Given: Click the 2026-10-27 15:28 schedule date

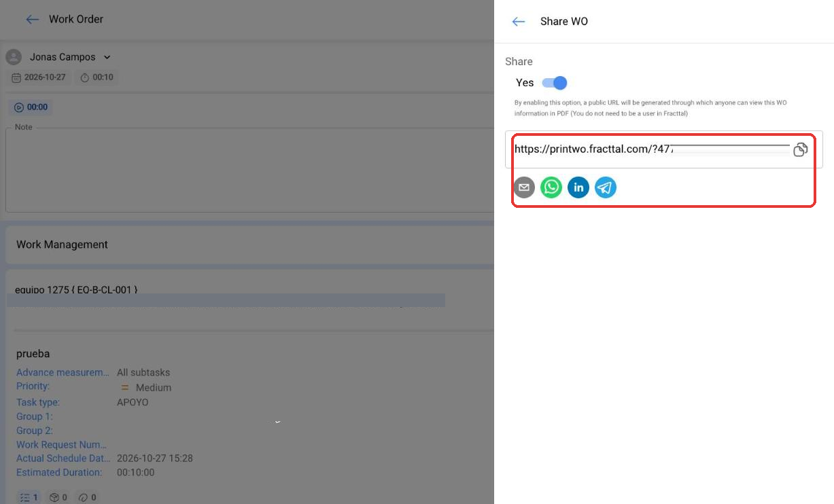Looking at the screenshot, I should (x=155, y=458).
